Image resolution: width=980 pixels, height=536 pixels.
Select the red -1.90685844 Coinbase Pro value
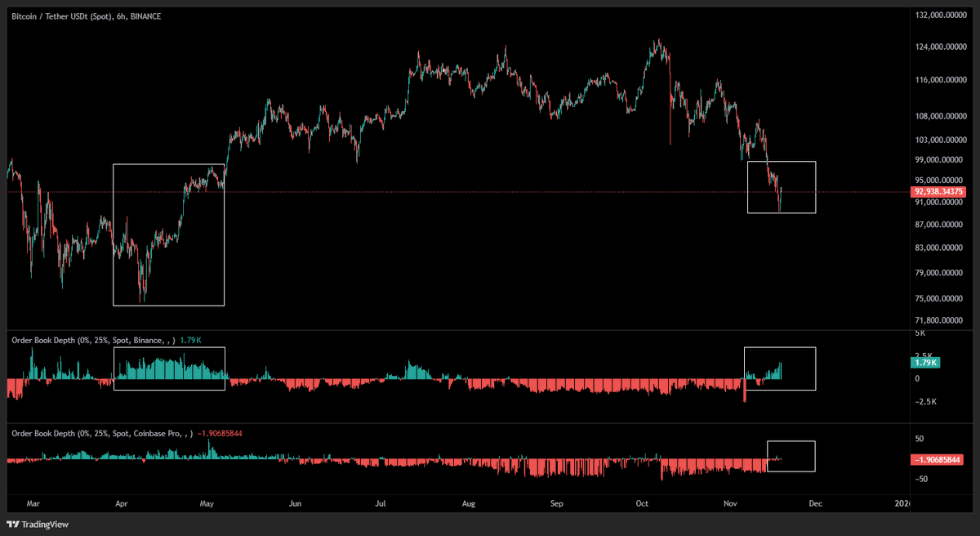[x=220, y=434]
